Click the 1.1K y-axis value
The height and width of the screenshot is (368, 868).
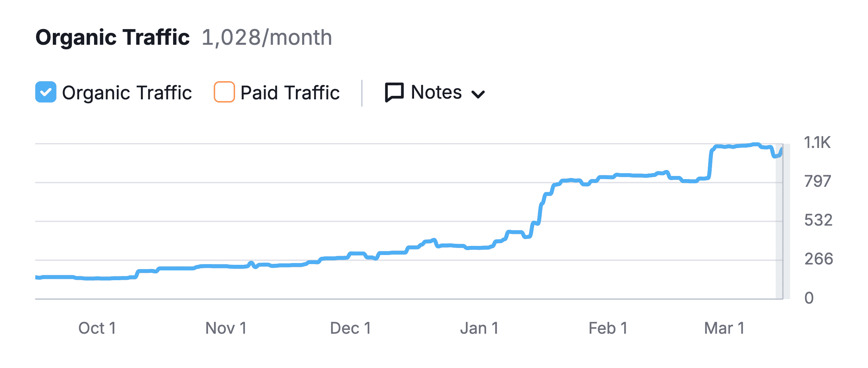(x=818, y=141)
